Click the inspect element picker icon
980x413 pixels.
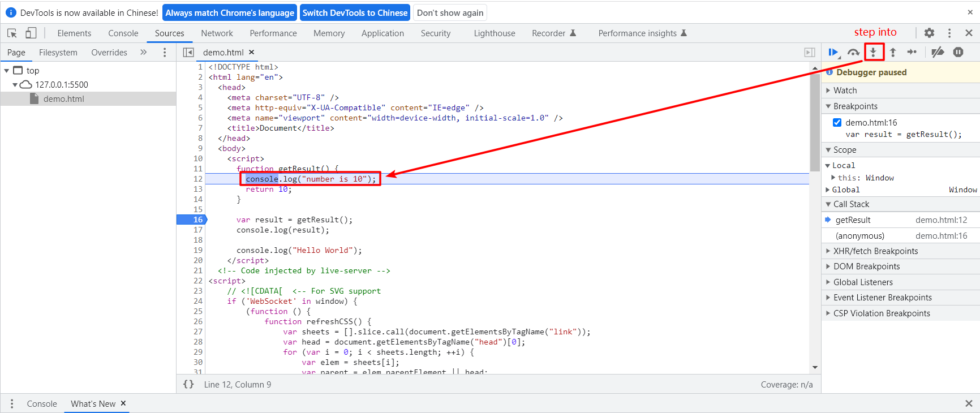pos(12,33)
